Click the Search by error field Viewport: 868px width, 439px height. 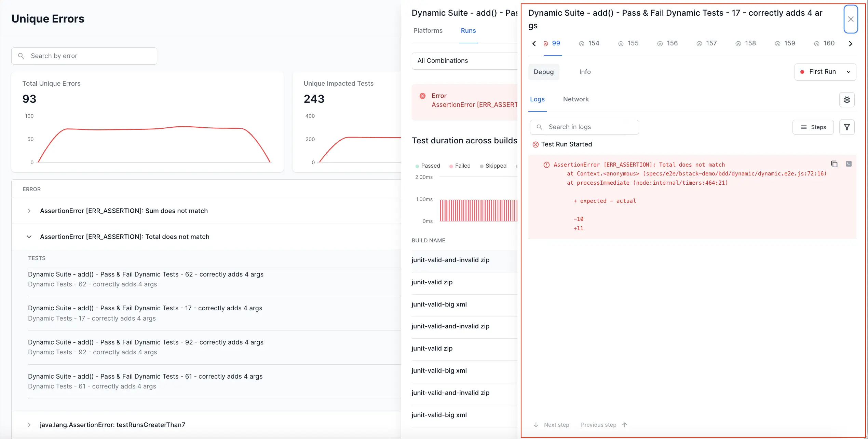pyautogui.click(x=84, y=56)
